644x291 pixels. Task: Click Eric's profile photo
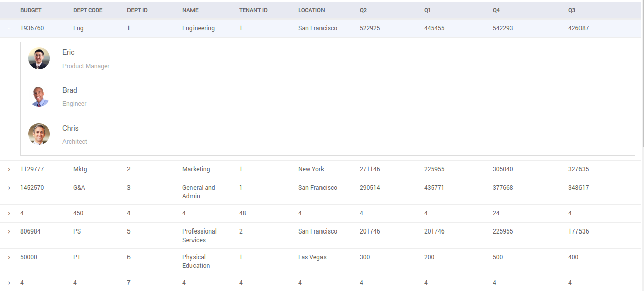39,59
